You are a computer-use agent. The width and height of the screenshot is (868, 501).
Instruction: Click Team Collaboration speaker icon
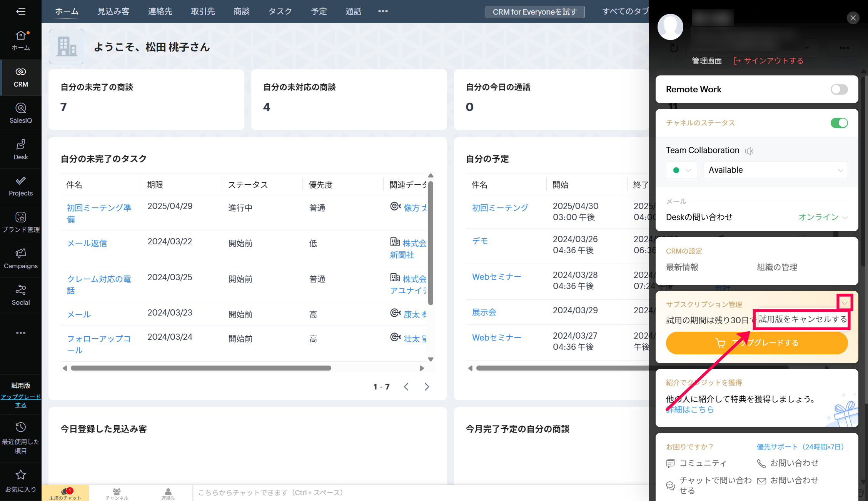[749, 151]
